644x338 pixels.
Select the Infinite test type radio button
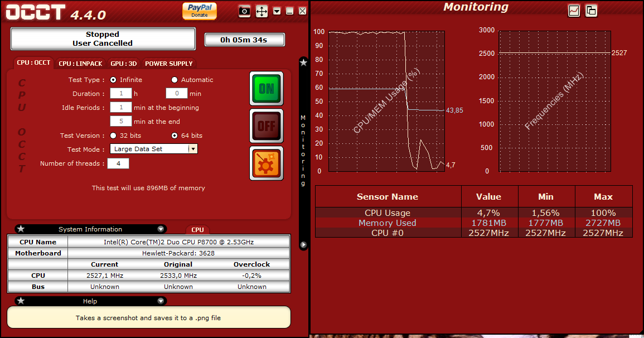click(x=113, y=80)
